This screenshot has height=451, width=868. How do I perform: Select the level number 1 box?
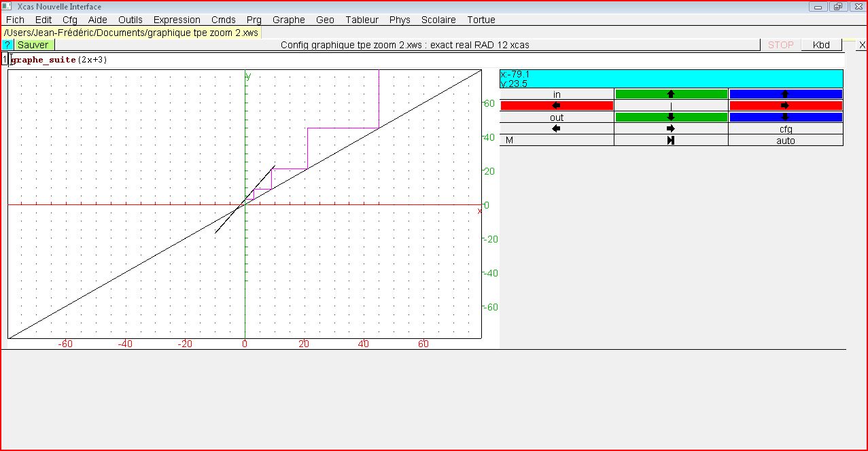[5, 60]
